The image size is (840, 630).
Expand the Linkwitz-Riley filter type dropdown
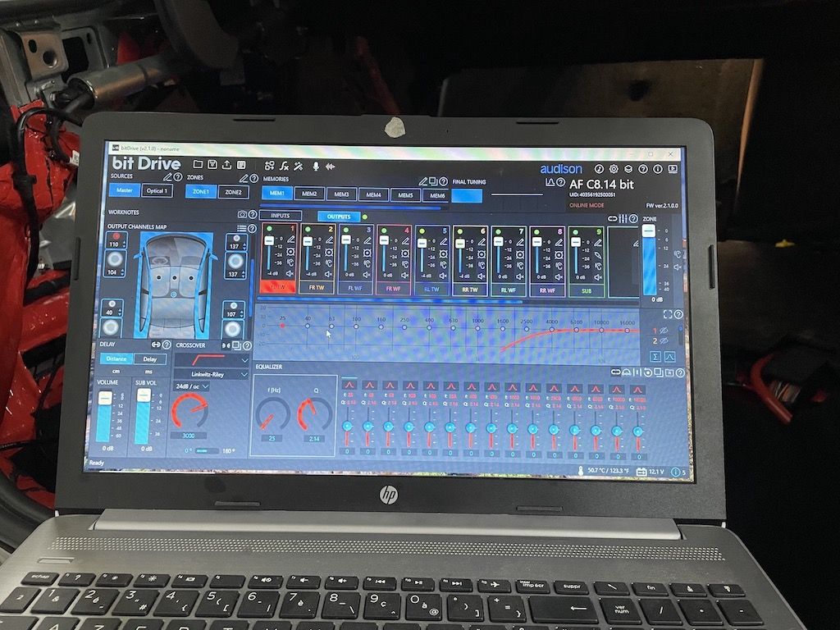(211, 374)
